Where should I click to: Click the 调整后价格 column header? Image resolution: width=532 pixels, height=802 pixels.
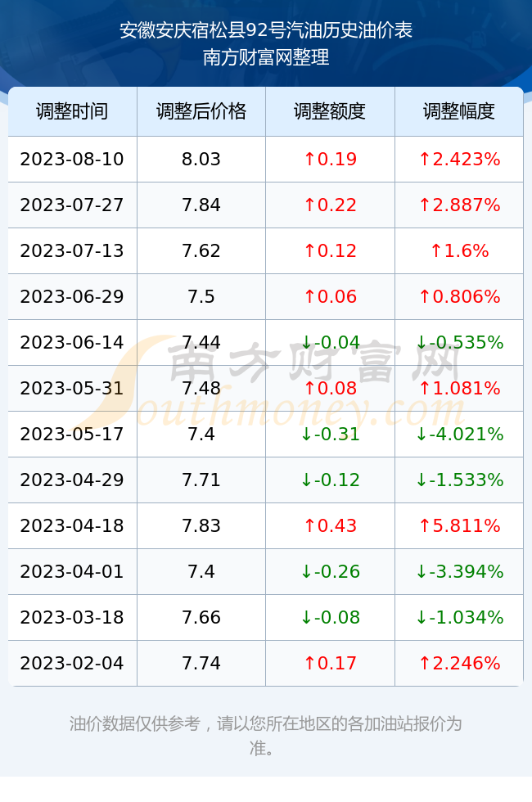[x=201, y=111]
